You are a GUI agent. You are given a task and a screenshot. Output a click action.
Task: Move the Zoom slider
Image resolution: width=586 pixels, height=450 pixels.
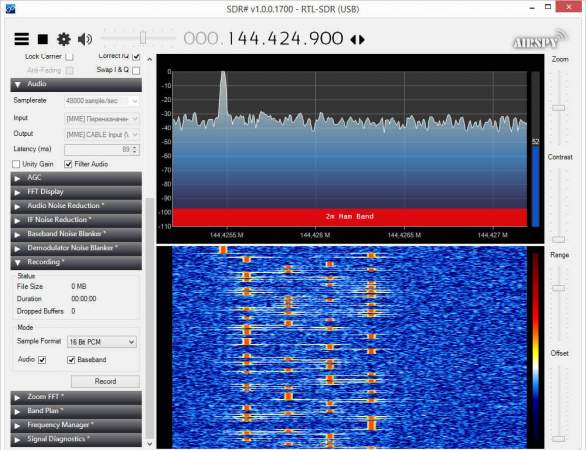point(559,108)
